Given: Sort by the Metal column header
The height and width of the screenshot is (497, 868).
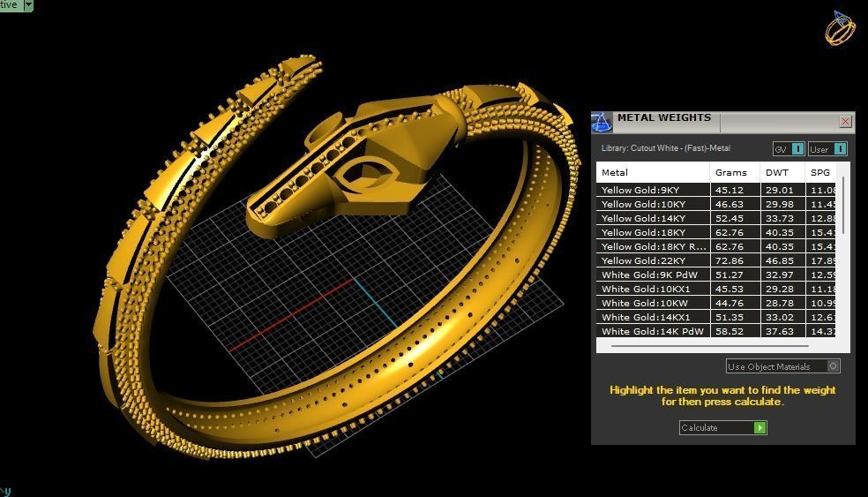Looking at the screenshot, I should point(653,172).
